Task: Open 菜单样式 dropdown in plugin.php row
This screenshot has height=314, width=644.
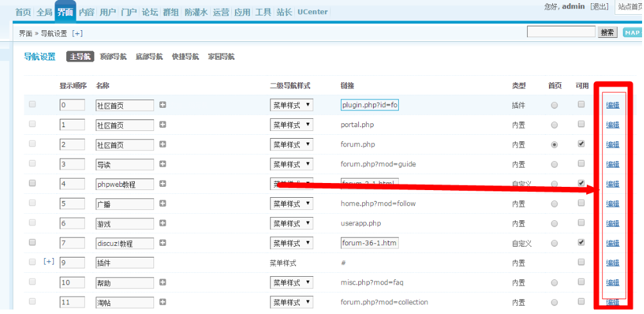Action: pyautogui.click(x=292, y=105)
